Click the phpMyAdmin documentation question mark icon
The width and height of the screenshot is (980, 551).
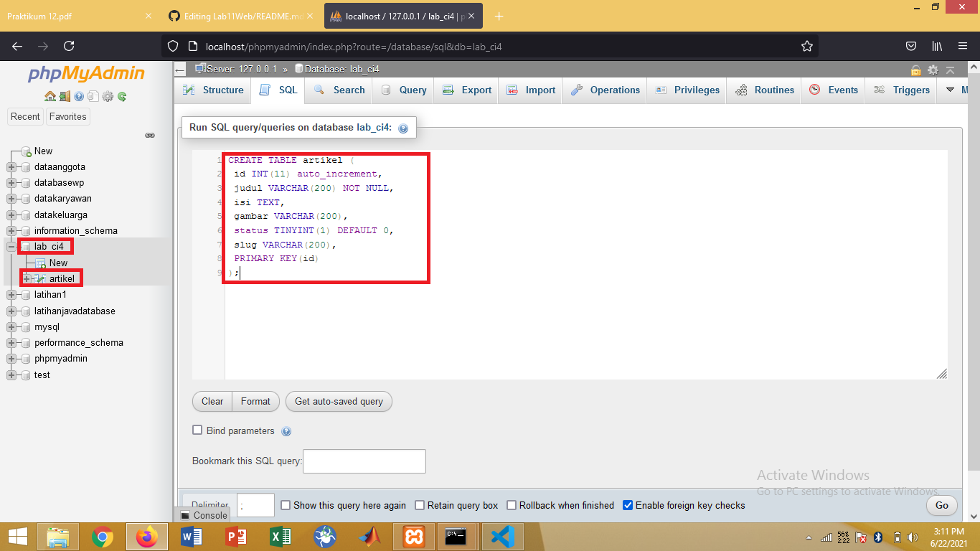[80, 95]
